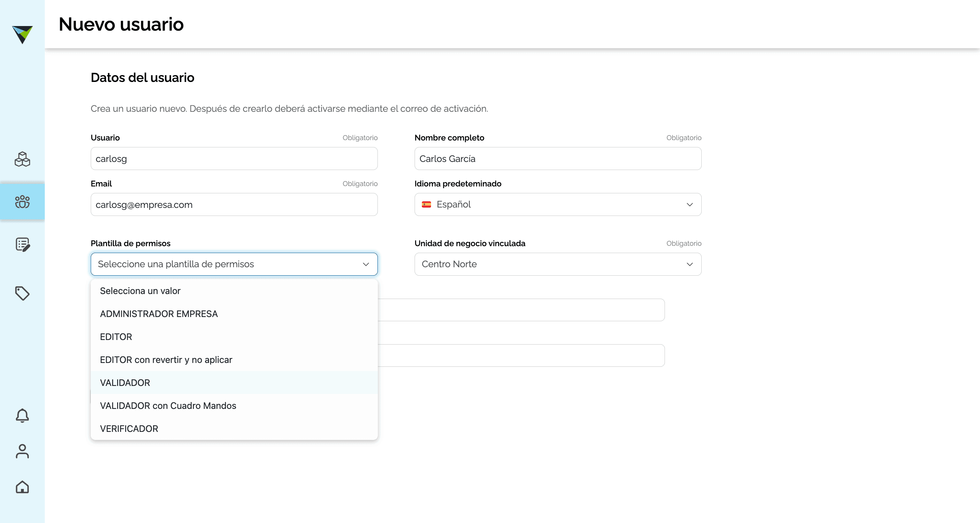
Task: Choose 'Selecciona un valor' option
Action: [234, 291]
